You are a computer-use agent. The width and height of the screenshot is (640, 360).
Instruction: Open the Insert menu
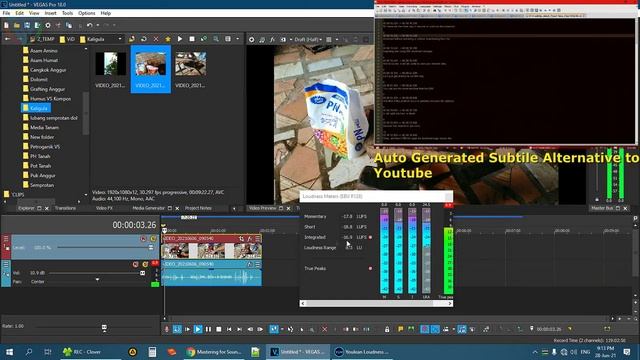[x=50, y=13]
